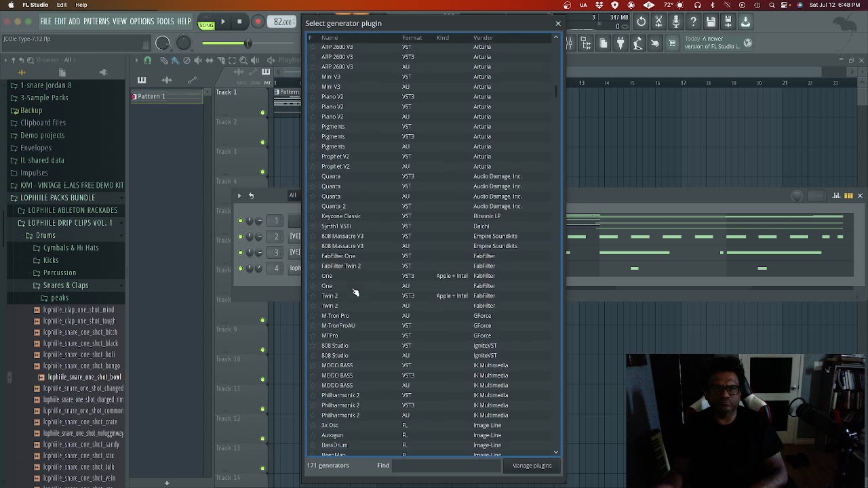Click the touch controller hand icon

[655, 43]
